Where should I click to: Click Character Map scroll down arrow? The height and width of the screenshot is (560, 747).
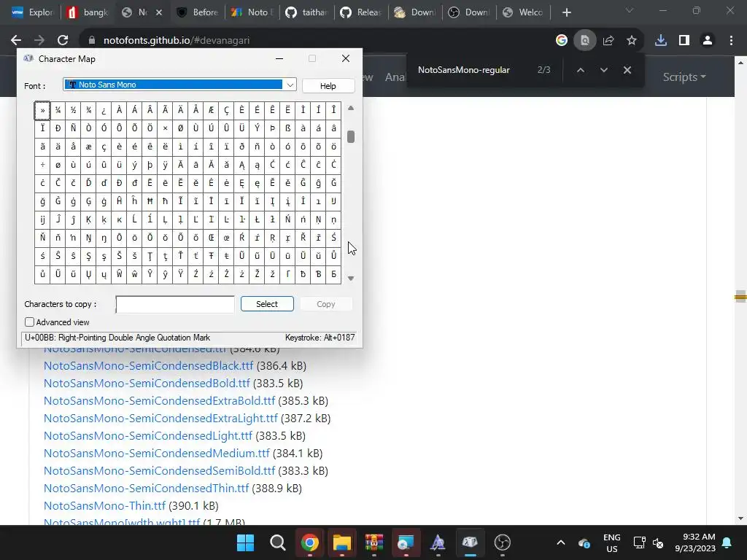351,279
